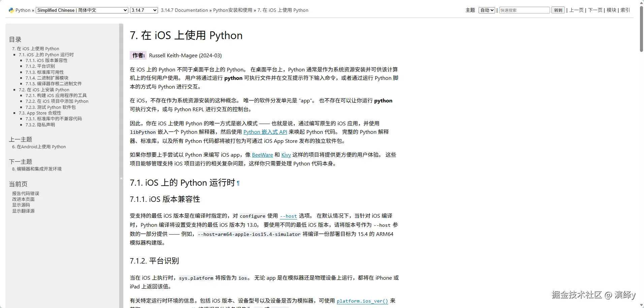Open 3.14.7 Documentation breadcrumb
The height and width of the screenshot is (308, 644).
coord(184,10)
